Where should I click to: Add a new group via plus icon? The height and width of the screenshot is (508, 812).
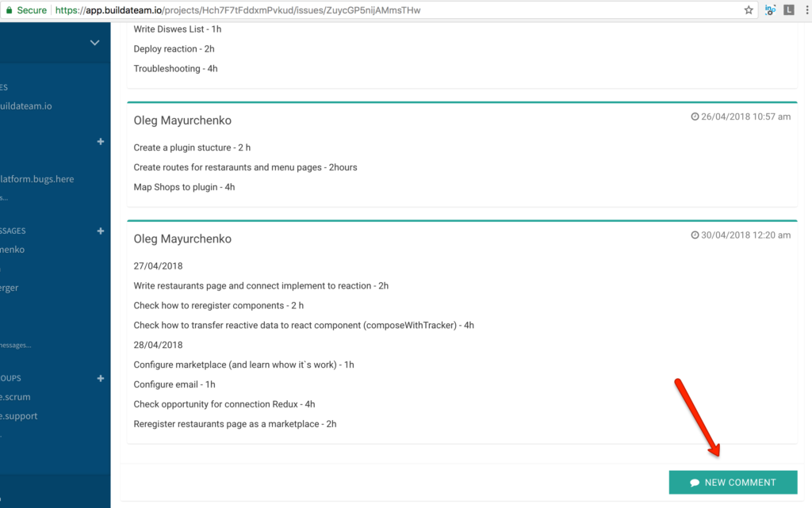coord(101,378)
